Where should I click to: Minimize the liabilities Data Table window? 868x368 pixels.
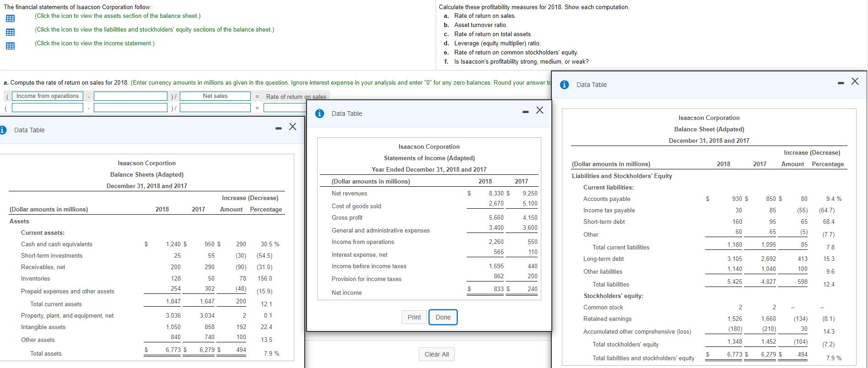tap(841, 83)
